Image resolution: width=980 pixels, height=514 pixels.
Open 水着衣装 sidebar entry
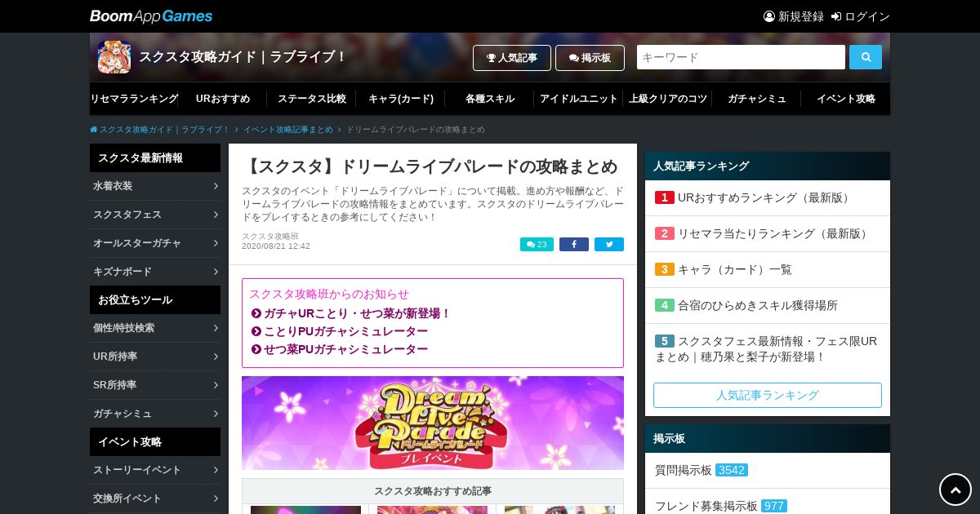[155, 186]
